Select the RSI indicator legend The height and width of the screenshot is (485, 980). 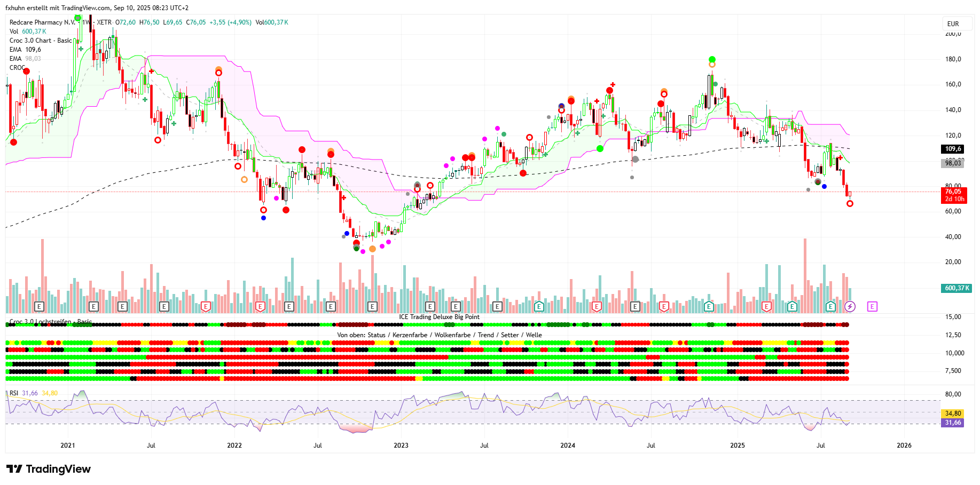(14, 393)
